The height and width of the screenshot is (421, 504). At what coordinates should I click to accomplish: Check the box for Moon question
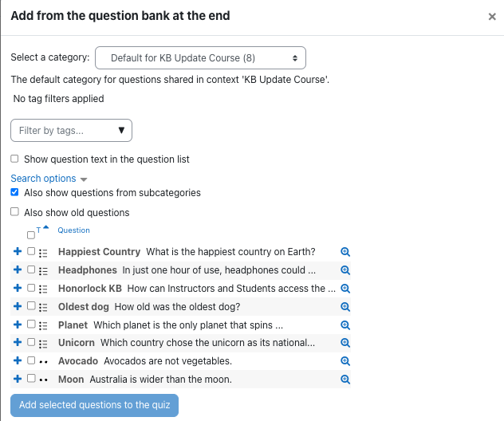point(31,378)
